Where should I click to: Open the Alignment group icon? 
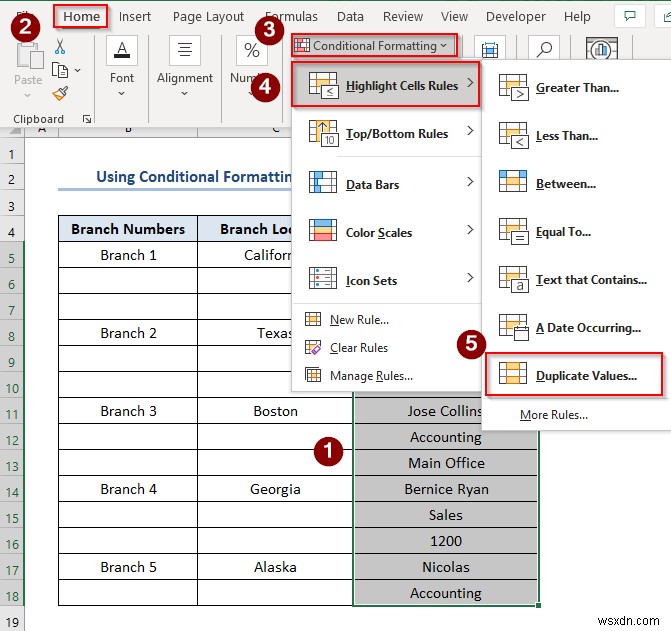click(x=185, y=50)
